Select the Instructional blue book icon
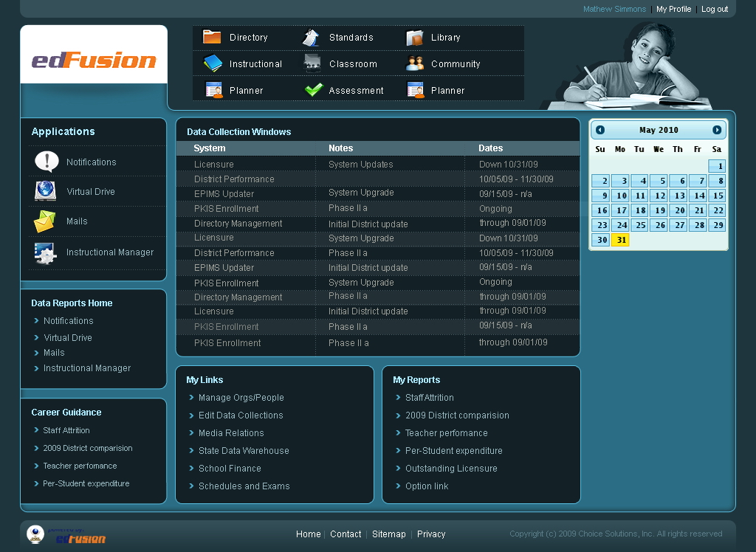Viewport: 756px width, 552px height. point(213,63)
